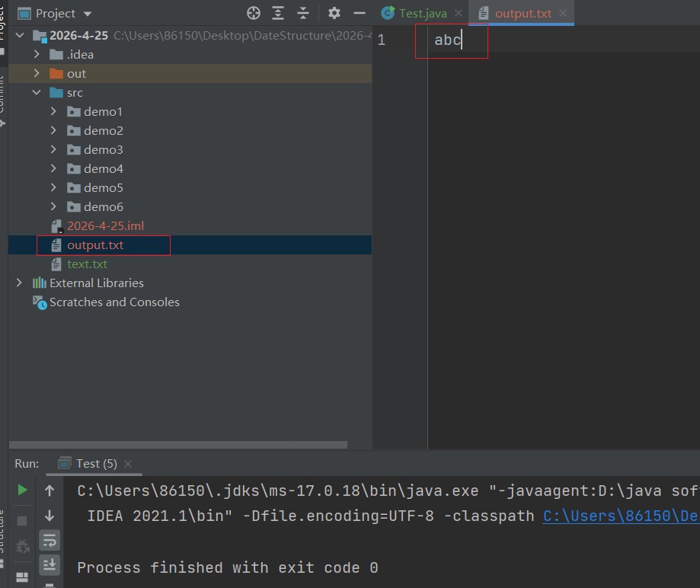Open the Project view dropdown
This screenshot has width=700, height=588.
(x=87, y=14)
